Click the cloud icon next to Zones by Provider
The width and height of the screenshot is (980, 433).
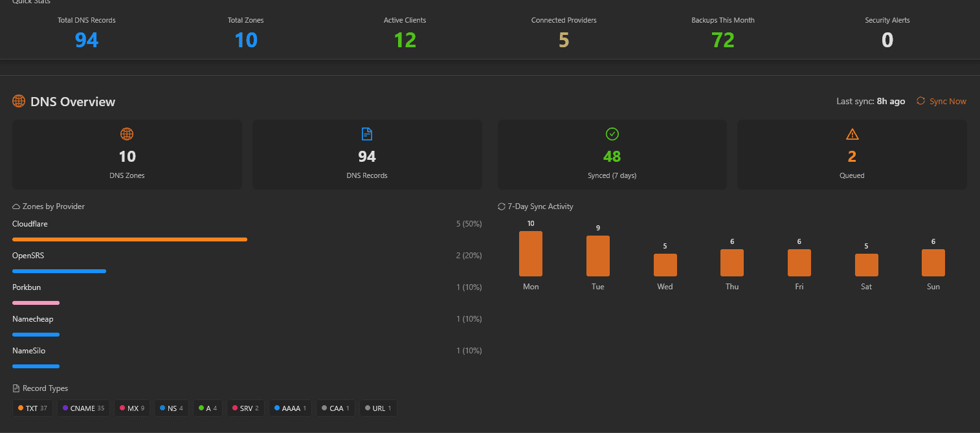pos(16,206)
